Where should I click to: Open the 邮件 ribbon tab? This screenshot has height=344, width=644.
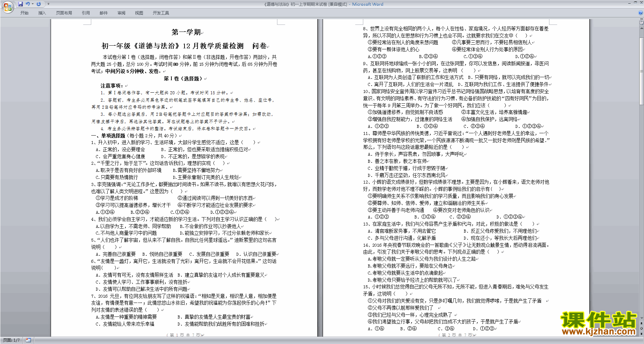coord(104,13)
